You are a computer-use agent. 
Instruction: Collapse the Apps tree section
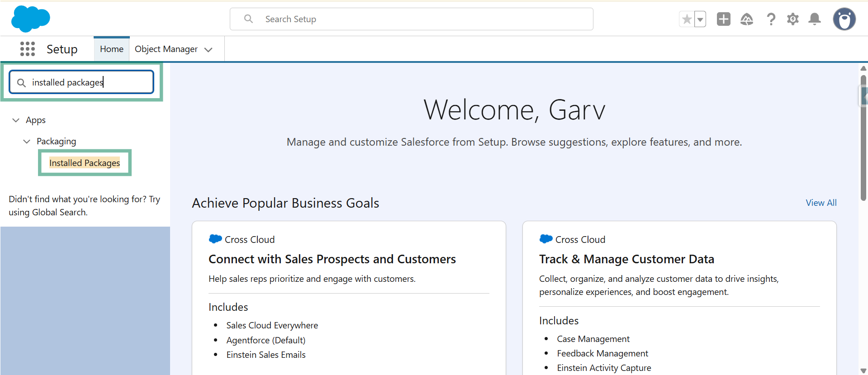(x=16, y=120)
